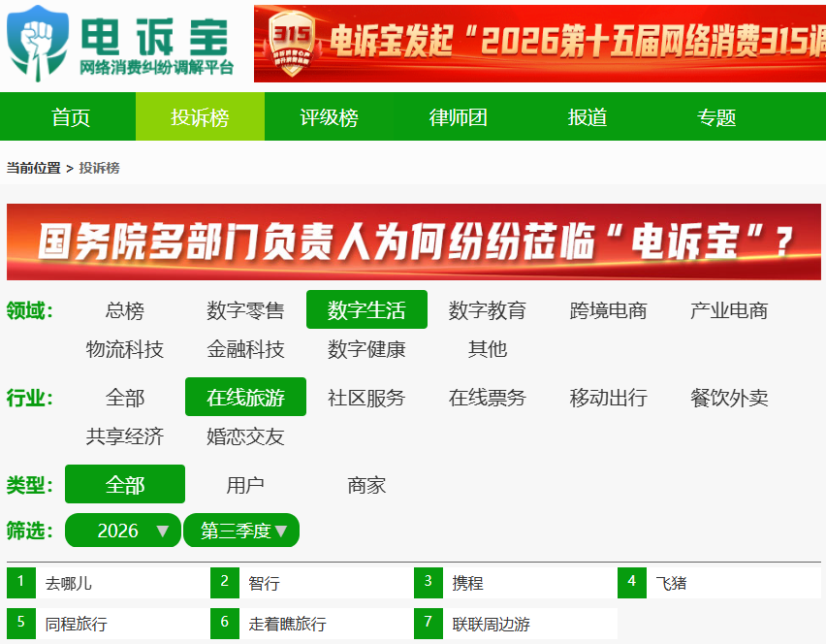
Task: Choose the 产业电商 domain filter
Action: tap(730, 310)
